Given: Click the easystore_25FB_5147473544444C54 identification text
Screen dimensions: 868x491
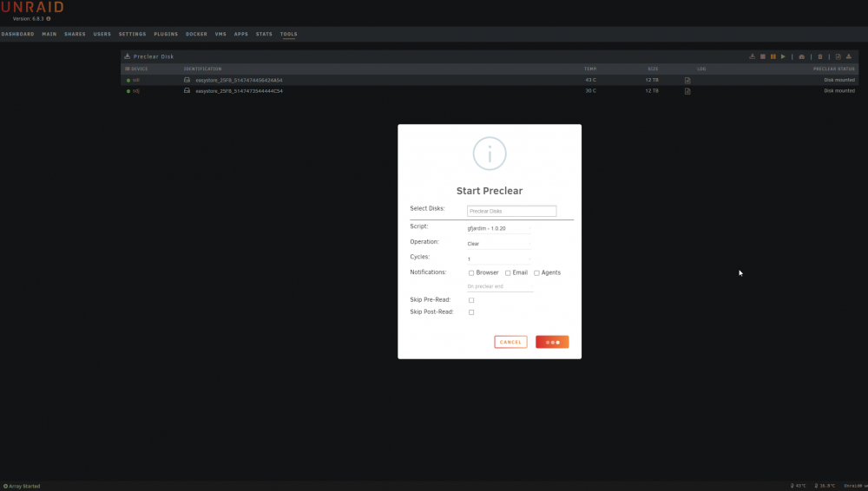Looking at the screenshot, I should point(239,91).
